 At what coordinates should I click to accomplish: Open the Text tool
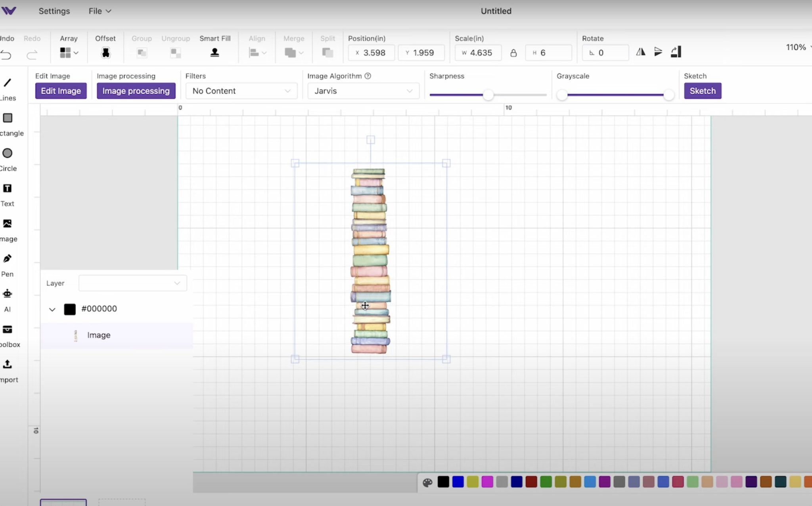tap(7, 188)
